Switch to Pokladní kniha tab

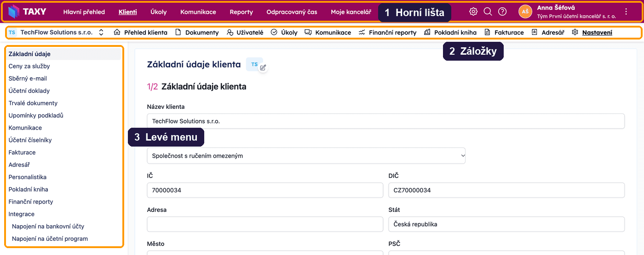pos(450,33)
